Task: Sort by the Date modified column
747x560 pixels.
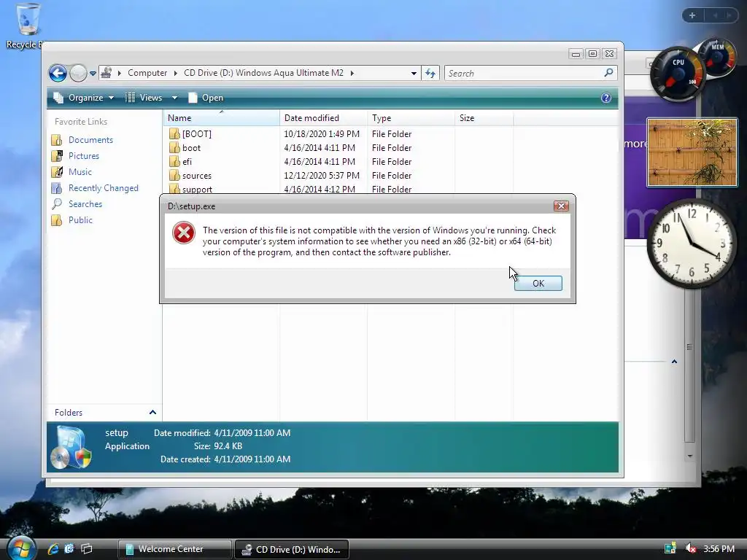Action: (x=323, y=117)
